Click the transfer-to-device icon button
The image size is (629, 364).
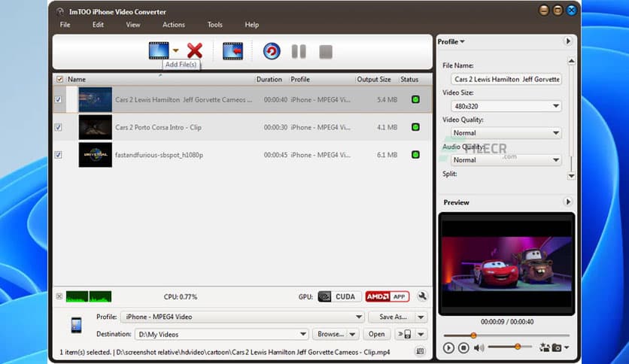point(405,334)
